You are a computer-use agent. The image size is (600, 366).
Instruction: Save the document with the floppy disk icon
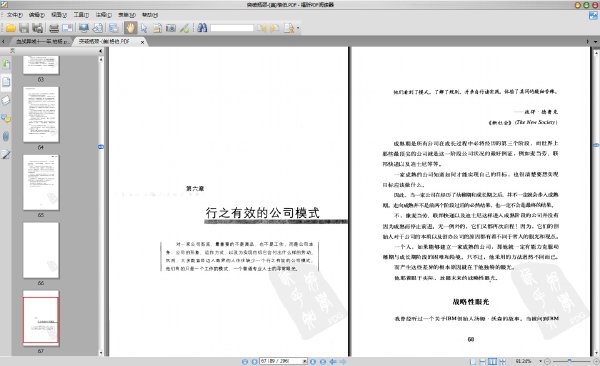[24, 28]
